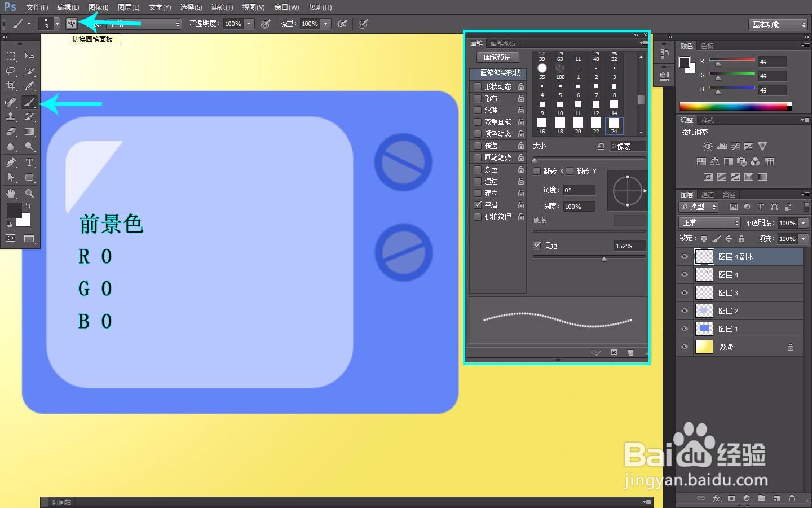Select the Zoom tool
Image resolution: width=812 pixels, height=508 pixels.
[29, 194]
